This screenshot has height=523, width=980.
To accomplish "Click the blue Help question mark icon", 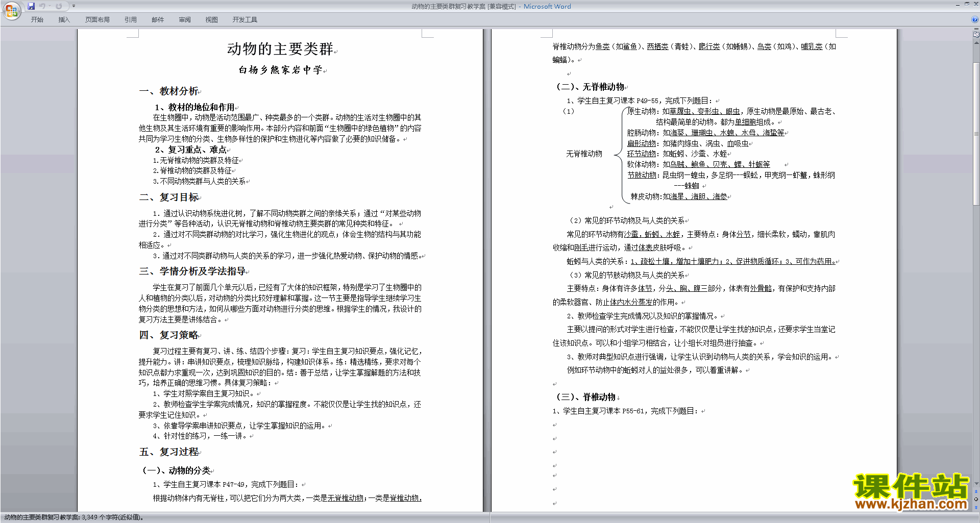I will [975, 19].
